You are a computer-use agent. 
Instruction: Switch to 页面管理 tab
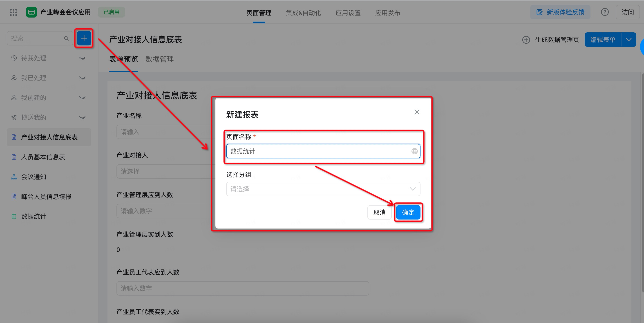click(259, 13)
